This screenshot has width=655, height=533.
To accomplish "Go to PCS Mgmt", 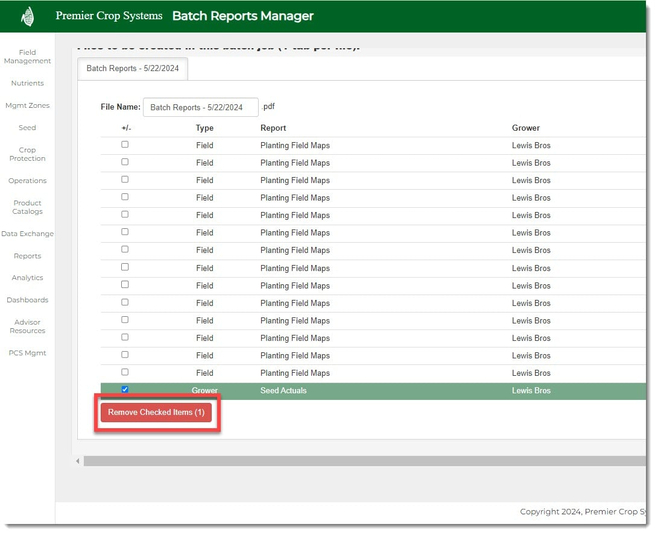I will [28, 353].
